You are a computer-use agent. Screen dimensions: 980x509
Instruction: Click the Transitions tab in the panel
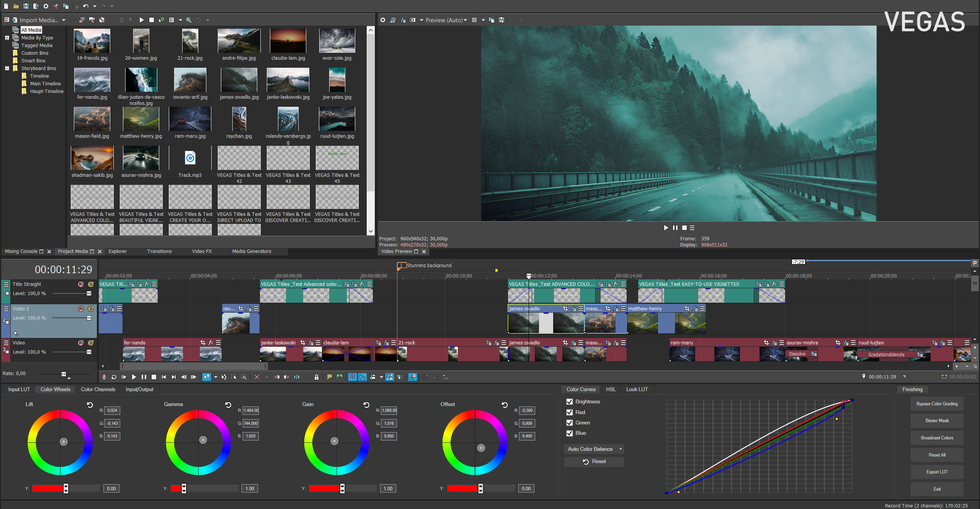pyautogui.click(x=158, y=251)
